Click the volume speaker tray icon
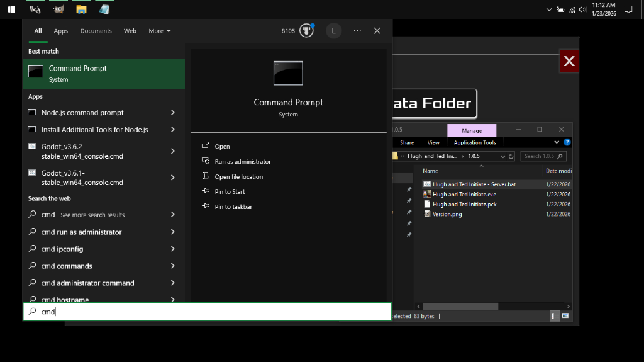 pos(582,9)
